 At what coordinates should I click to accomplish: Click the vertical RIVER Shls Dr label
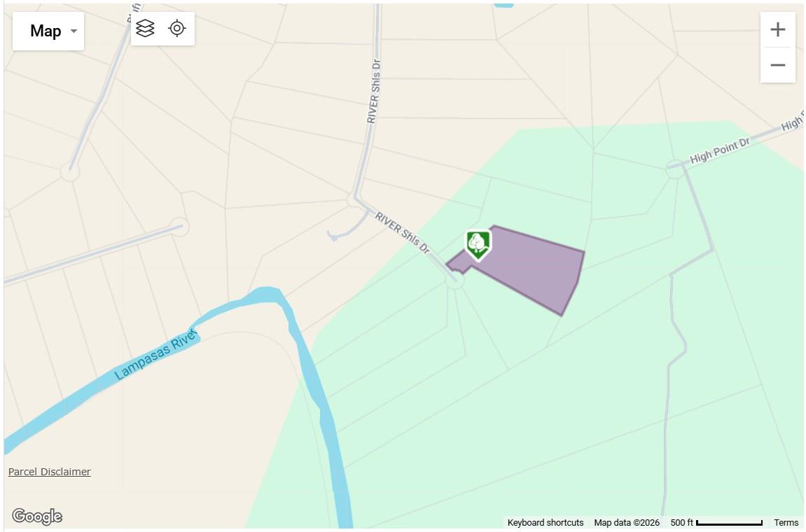point(374,91)
